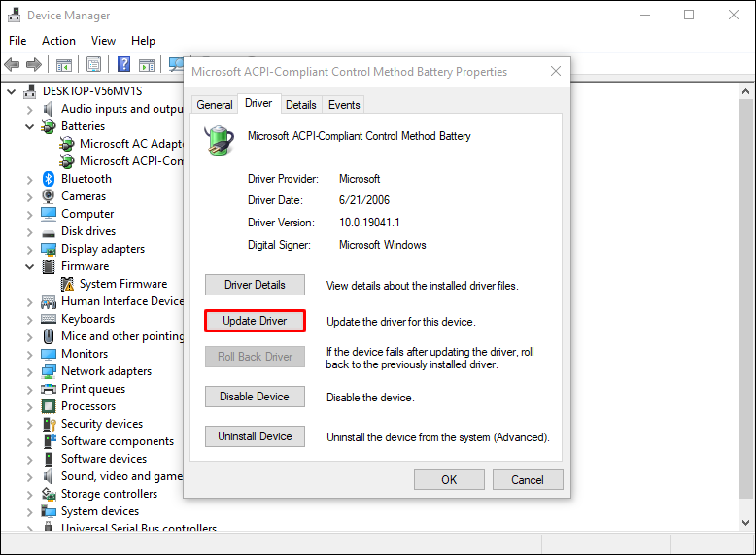Expand the Security devices arrow
756x555 pixels.
click(x=30, y=425)
